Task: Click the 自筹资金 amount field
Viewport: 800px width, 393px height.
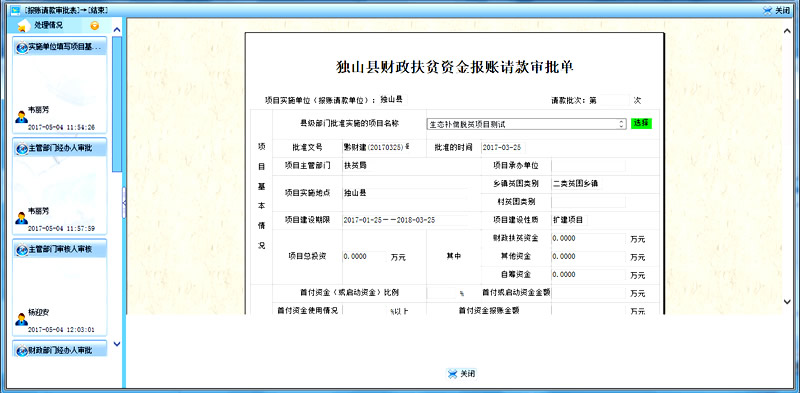Action: point(588,275)
